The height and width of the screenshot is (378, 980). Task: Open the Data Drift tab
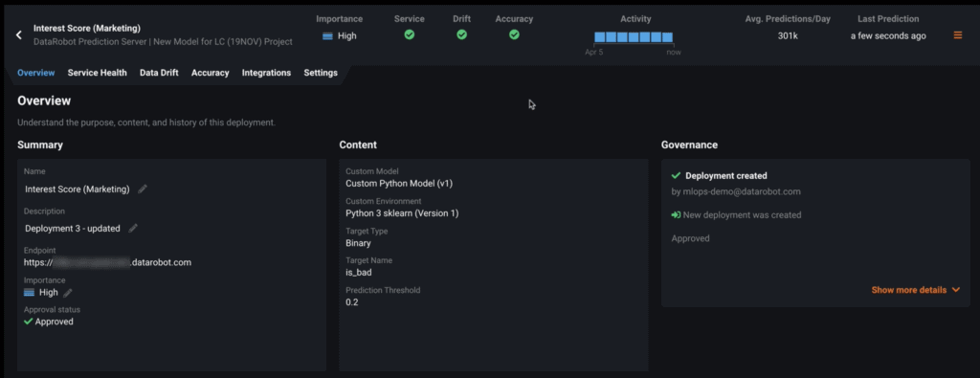point(159,73)
